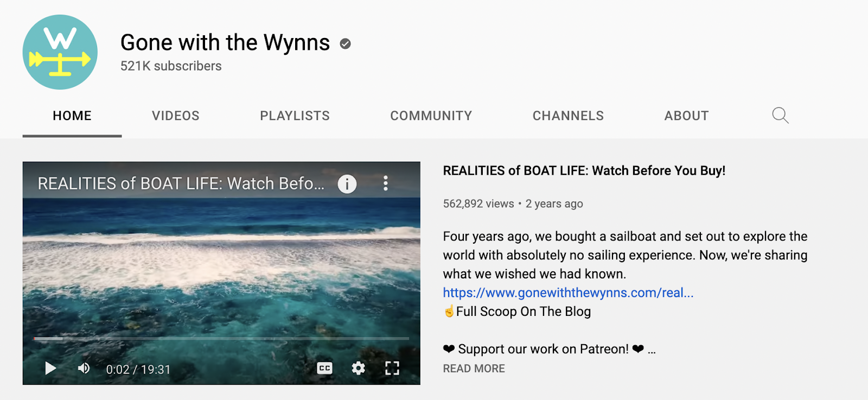Enter fullscreen mode
Viewport: 868px width, 400px height.
pyautogui.click(x=392, y=368)
